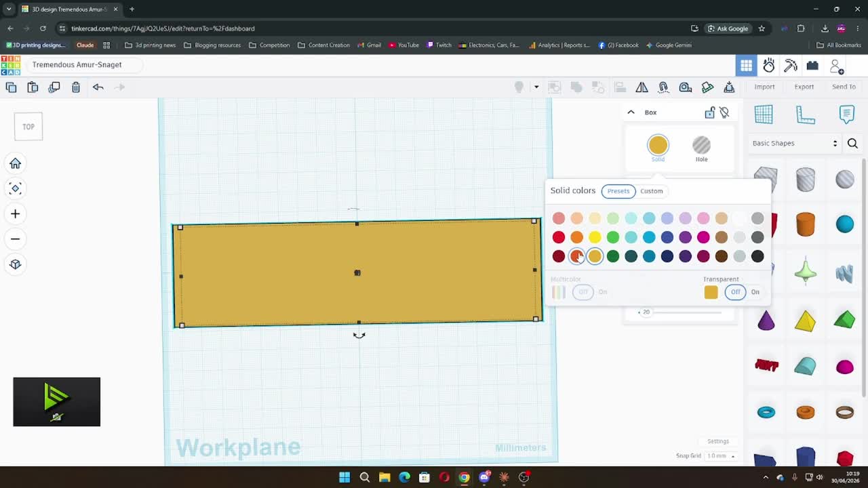Turn Transparent Off
868x488 pixels.
[736, 292]
